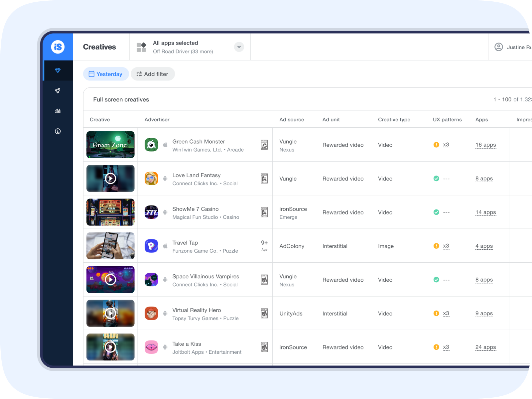Click the orange warning icon in Green Cash Monster row

coord(436,145)
